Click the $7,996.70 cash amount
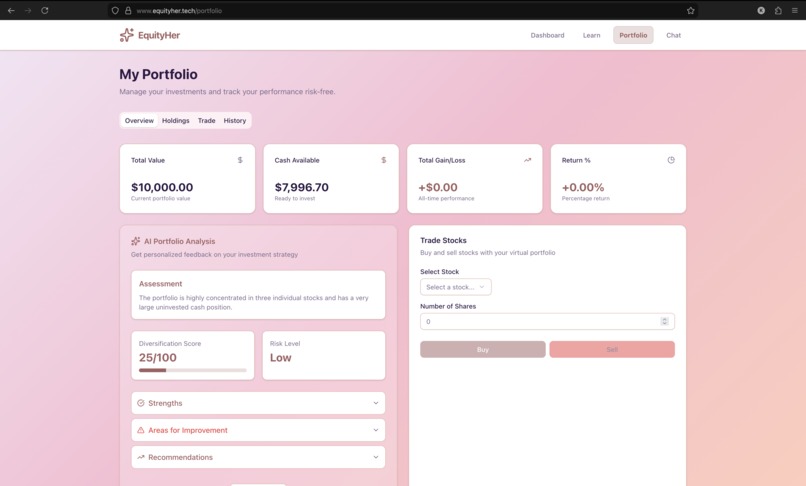Image resolution: width=806 pixels, height=486 pixels. pos(302,187)
